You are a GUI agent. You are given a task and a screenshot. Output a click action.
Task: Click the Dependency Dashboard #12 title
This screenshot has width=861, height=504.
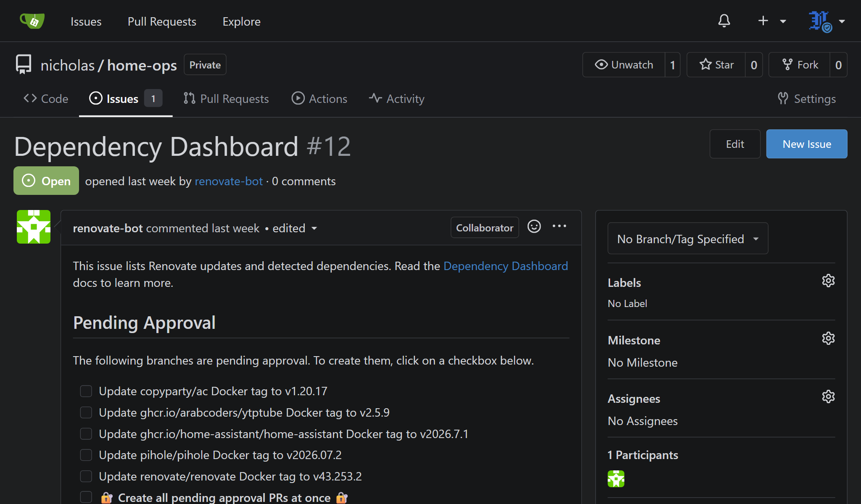click(x=182, y=147)
